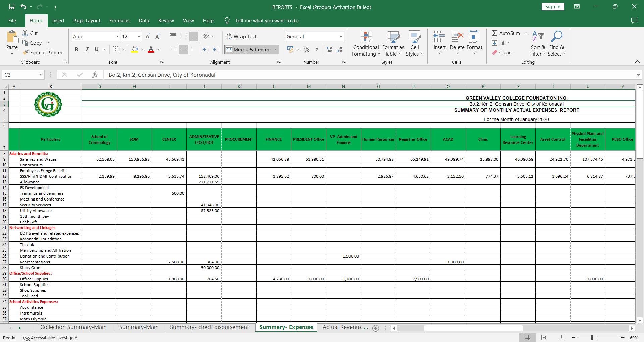
Task: Open Collection Summary-Main sheet tab
Action: click(x=73, y=327)
